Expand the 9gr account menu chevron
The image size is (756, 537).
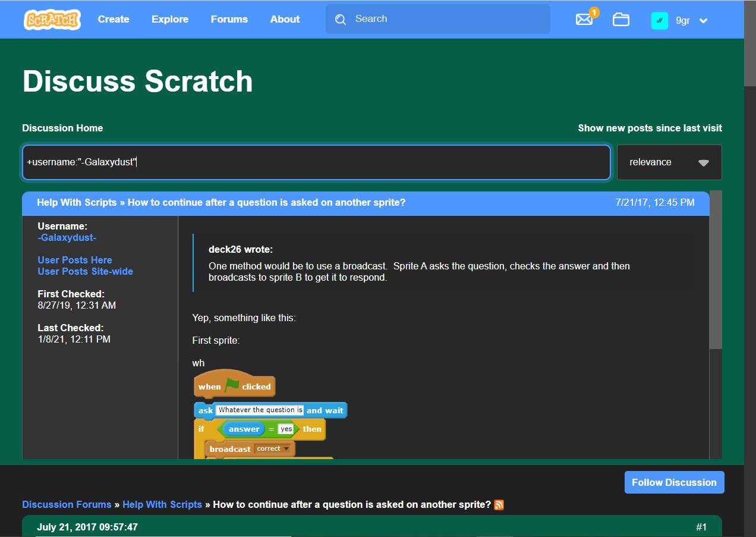click(703, 20)
